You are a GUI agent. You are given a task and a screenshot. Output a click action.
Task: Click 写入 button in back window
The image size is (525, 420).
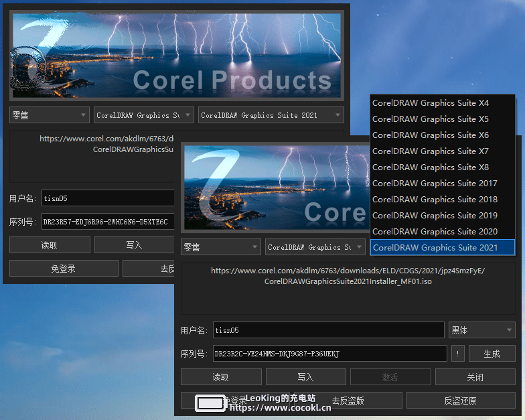click(134, 245)
